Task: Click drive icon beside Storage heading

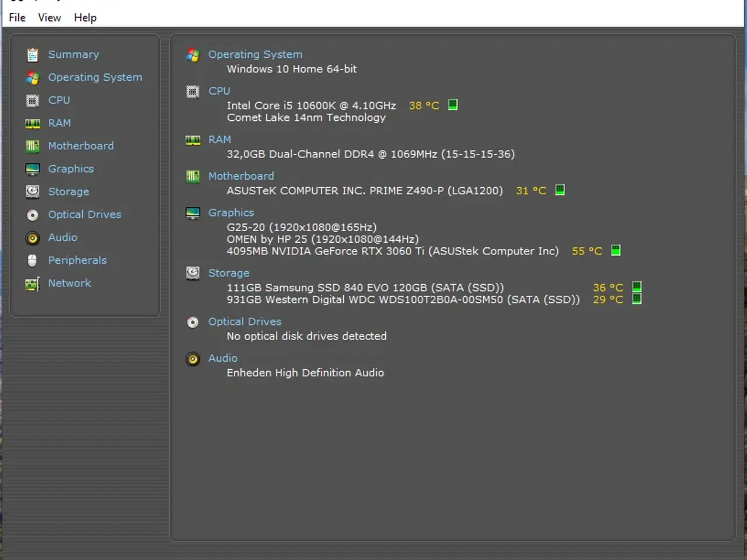Action: [193, 273]
